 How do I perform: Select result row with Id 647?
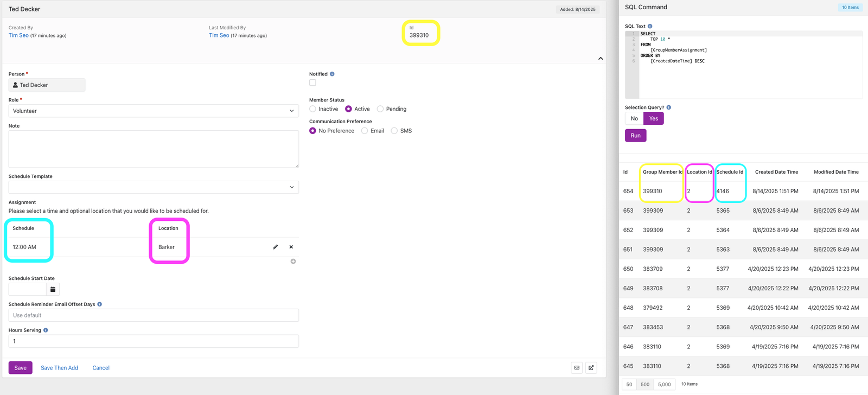point(743,327)
